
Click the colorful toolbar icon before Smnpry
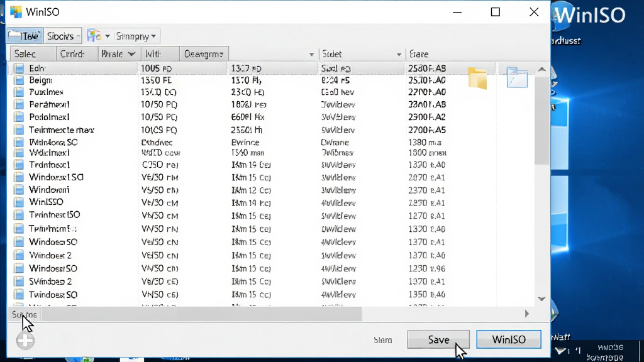[94, 36]
